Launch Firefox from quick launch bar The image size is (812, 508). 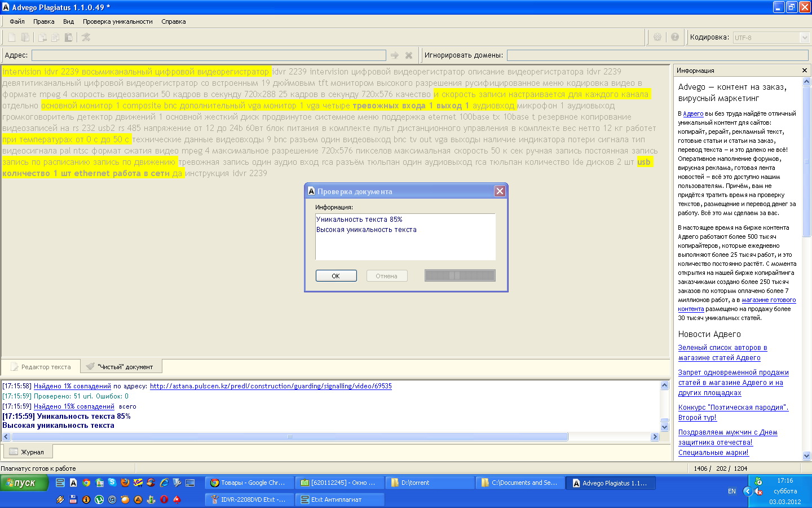(x=125, y=483)
